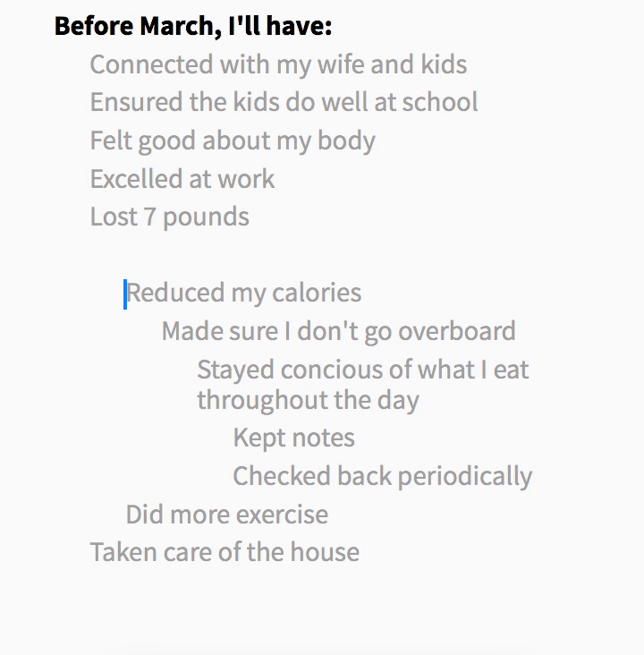Select the 'Made sure I don't go overboard' item

click(339, 332)
